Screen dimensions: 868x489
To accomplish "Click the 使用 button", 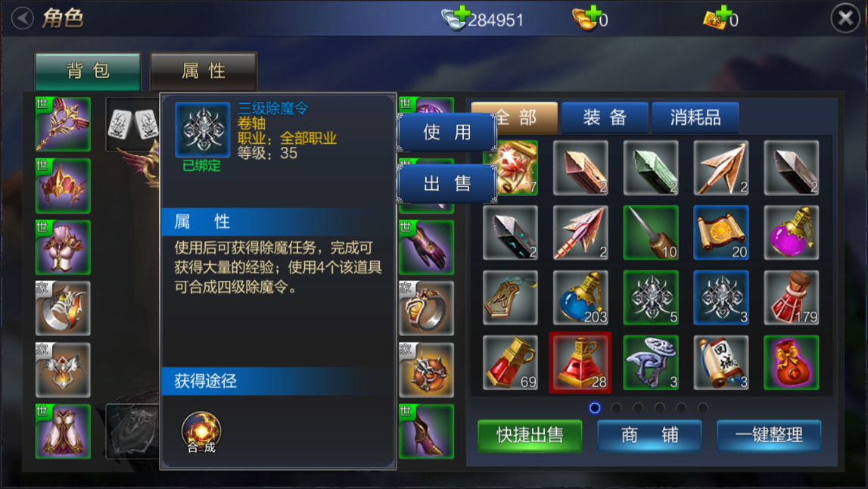I will click(447, 132).
